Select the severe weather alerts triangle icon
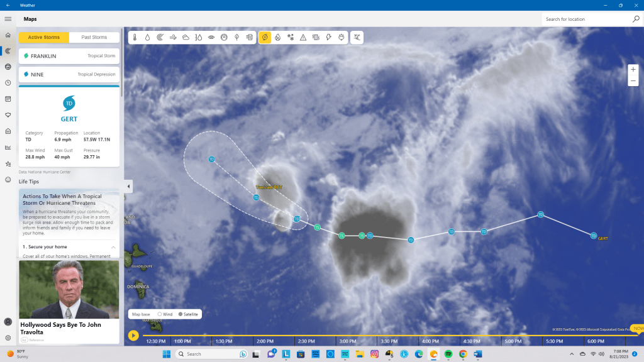Screen dimensions: 644x362 pos(303,38)
